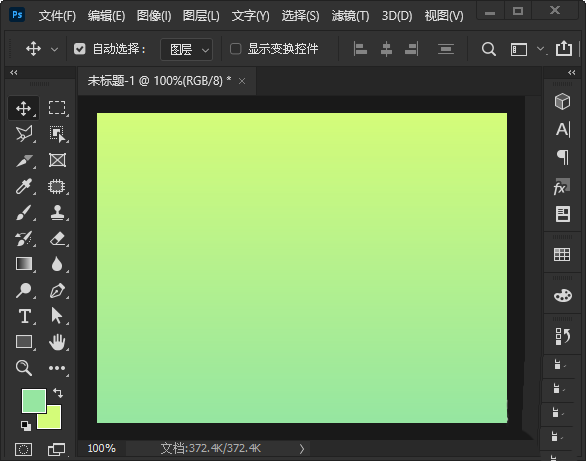Open the 滤镜(T) menu
Image resolution: width=586 pixels, height=461 pixels.
point(350,16)
